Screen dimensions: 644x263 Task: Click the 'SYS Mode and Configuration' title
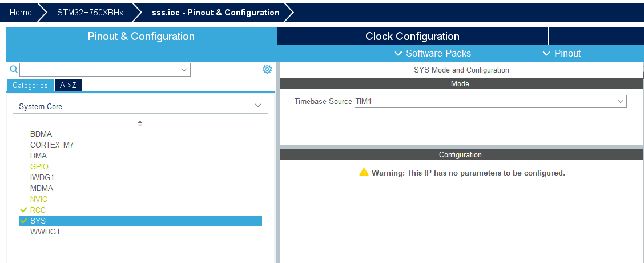461,70
